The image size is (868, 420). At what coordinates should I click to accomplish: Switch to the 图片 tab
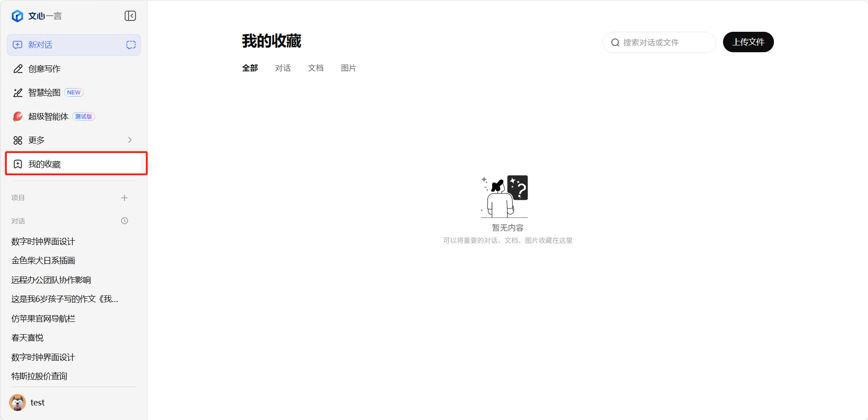(x=349, y=68)
